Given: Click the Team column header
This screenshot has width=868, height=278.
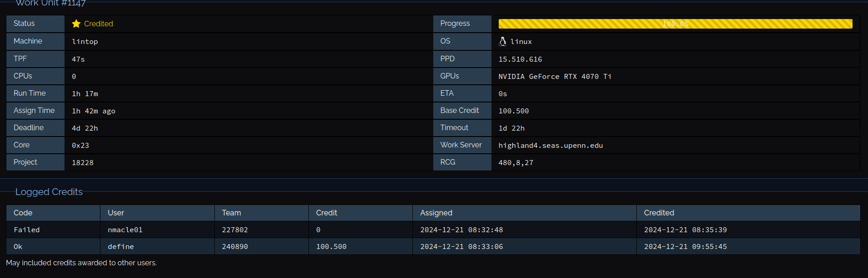Looking at the screenshot, I should click(x=231, y=213).
